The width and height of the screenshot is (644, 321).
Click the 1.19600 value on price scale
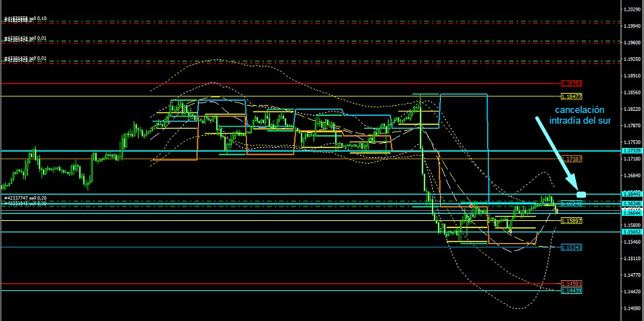tap(632, 42)
